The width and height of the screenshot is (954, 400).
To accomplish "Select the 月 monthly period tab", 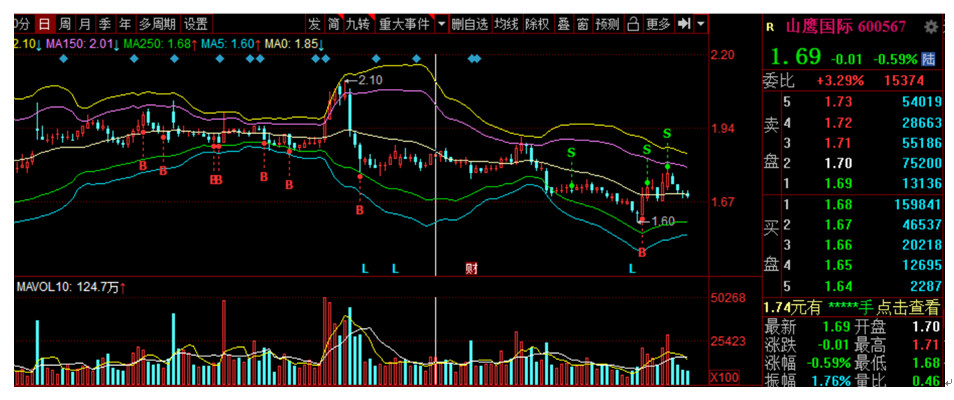I will click(x=84, y=23).
